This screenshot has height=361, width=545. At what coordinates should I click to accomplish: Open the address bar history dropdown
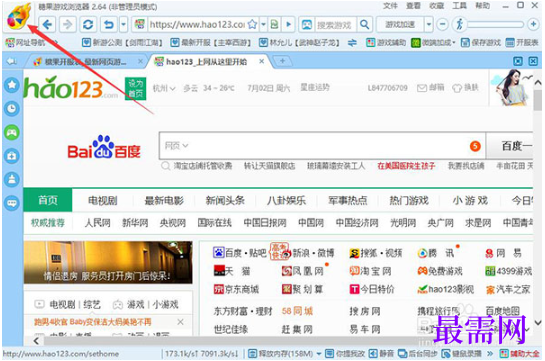tap(263, 24)
